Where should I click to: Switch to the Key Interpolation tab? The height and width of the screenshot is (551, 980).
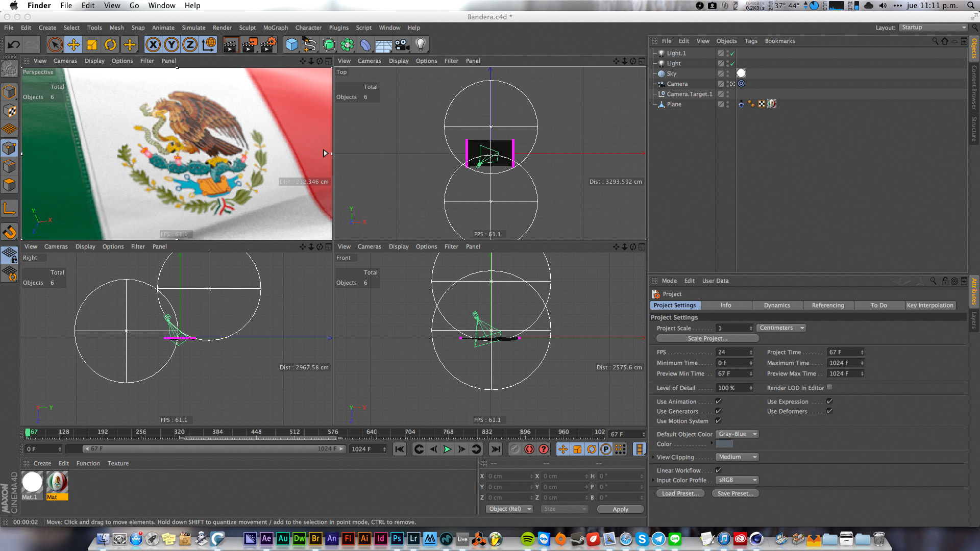click(930, 306)
